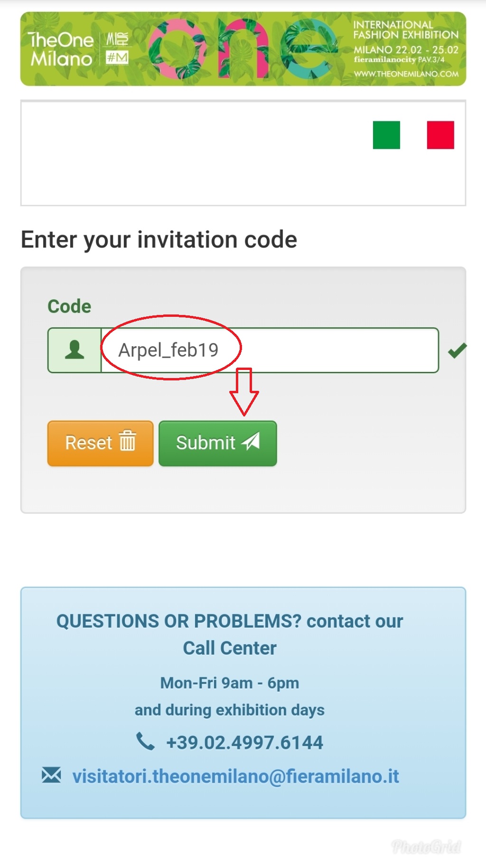
Task: Select the red flag color block
Action: (440, 135)
